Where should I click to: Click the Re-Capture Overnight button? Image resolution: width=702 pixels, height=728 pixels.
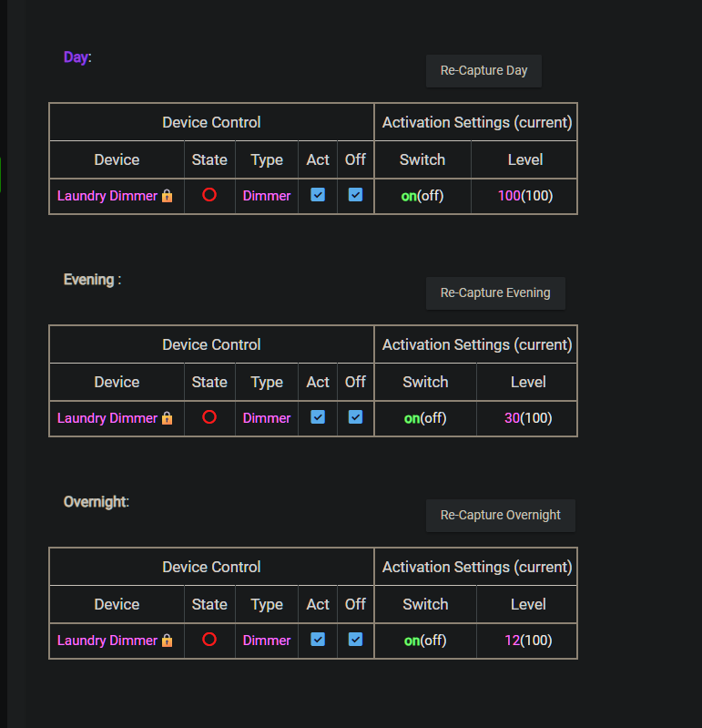[x=501, y=516]
